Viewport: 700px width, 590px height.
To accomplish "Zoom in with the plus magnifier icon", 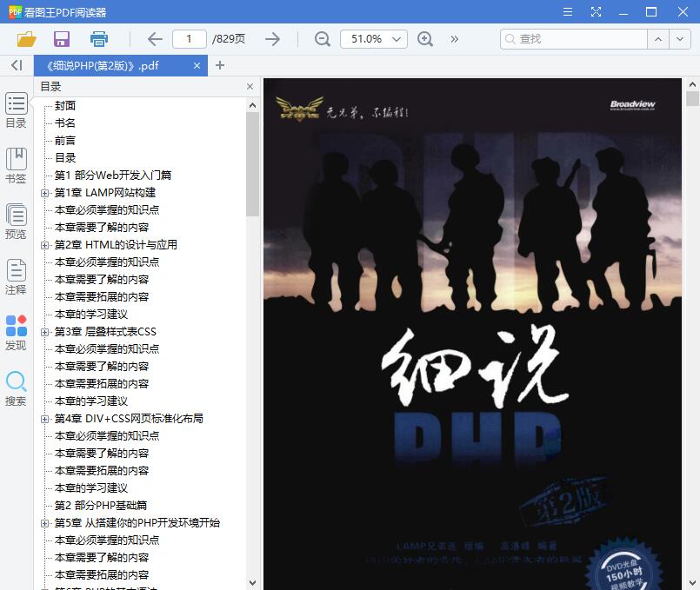I will (424, 39).
